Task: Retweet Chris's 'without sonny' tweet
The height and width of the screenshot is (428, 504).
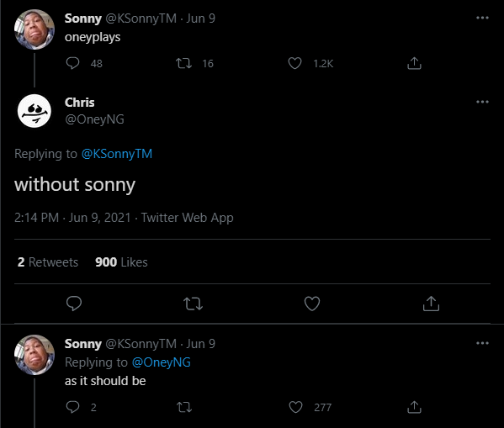Action: [x=193, y=304]
